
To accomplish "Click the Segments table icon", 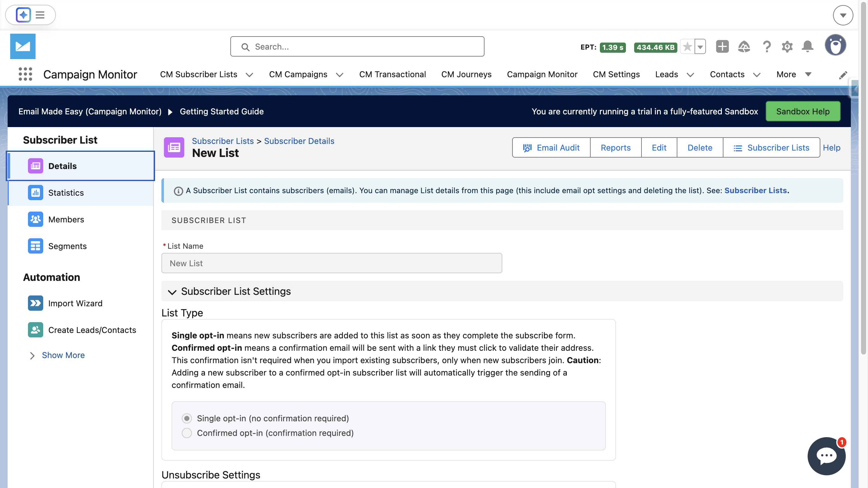I will point(35,246).
